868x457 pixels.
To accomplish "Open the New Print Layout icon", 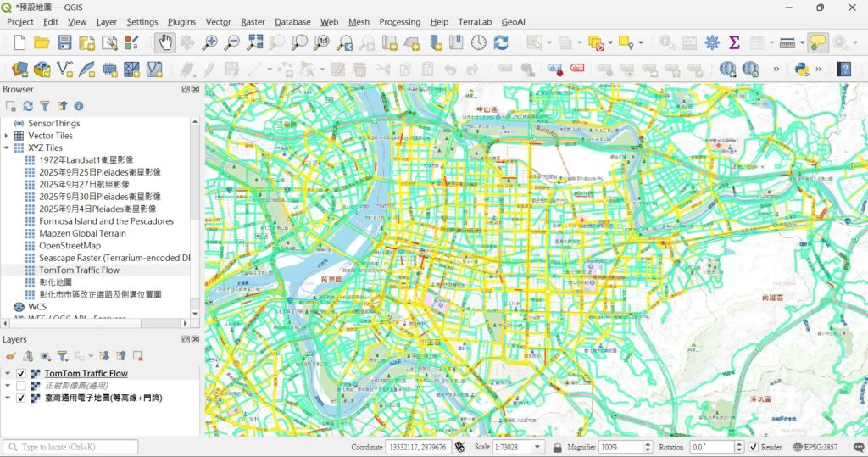I will click(87, 42).
